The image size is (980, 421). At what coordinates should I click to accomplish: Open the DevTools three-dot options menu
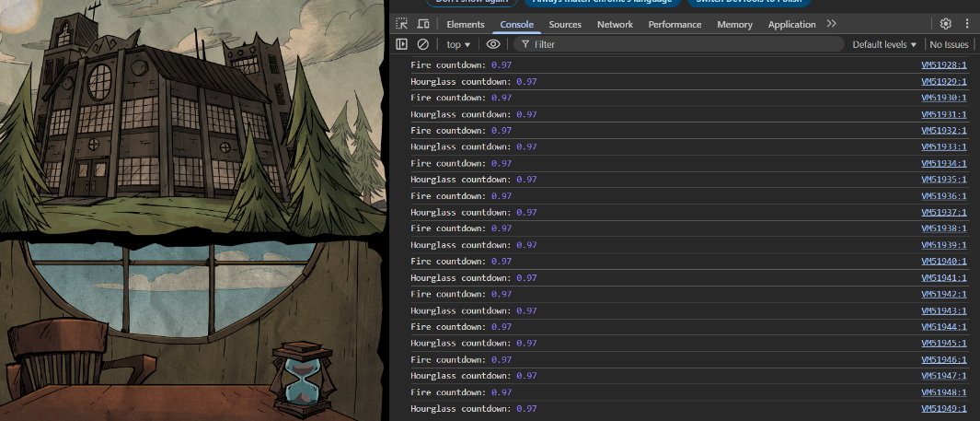point(967,24)
